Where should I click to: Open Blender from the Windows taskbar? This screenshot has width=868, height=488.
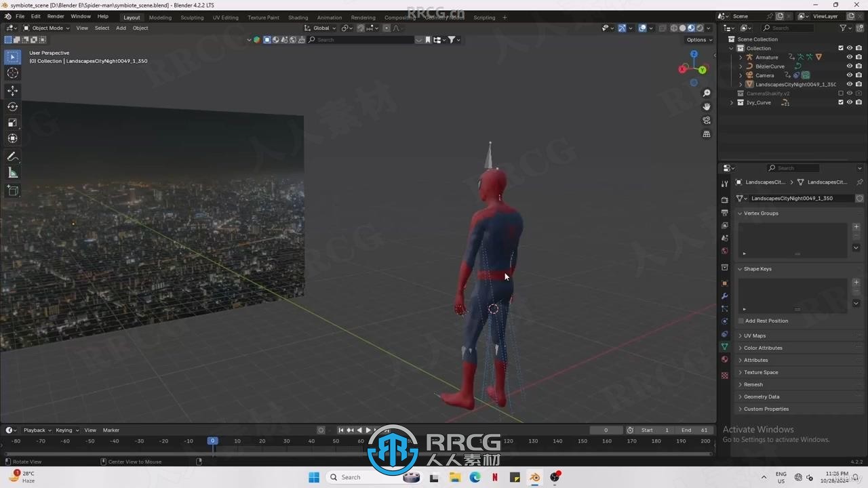[x=535, y=477]
